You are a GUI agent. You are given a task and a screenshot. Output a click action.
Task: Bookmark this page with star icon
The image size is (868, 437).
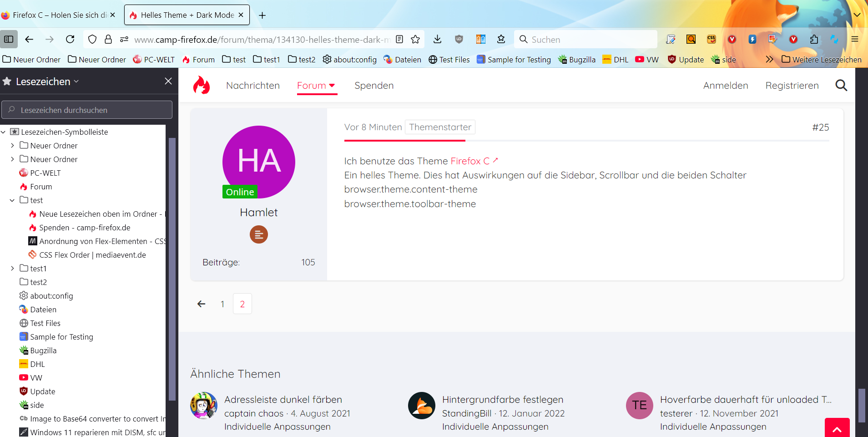coord(415,40)
